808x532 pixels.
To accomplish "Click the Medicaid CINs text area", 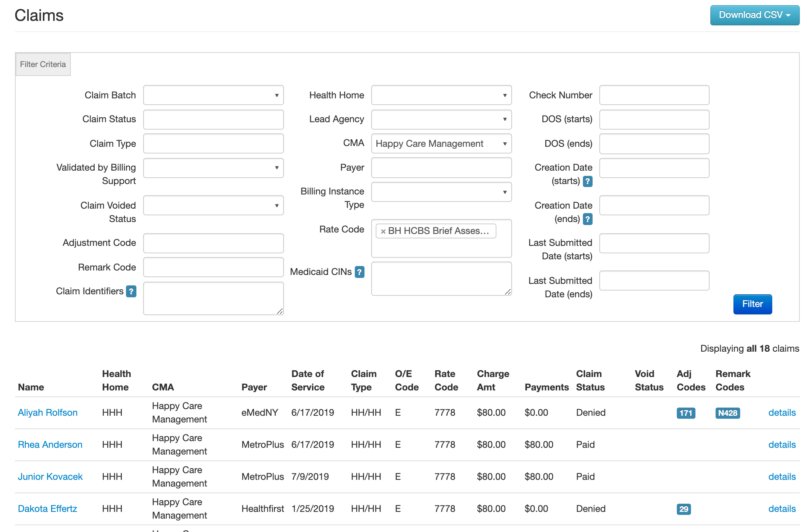I will click(441, 279).
